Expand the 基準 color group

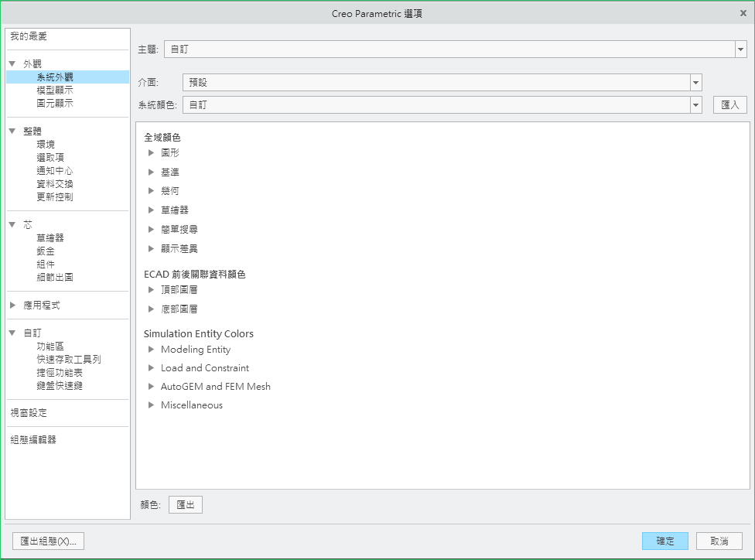coord(152,172)
